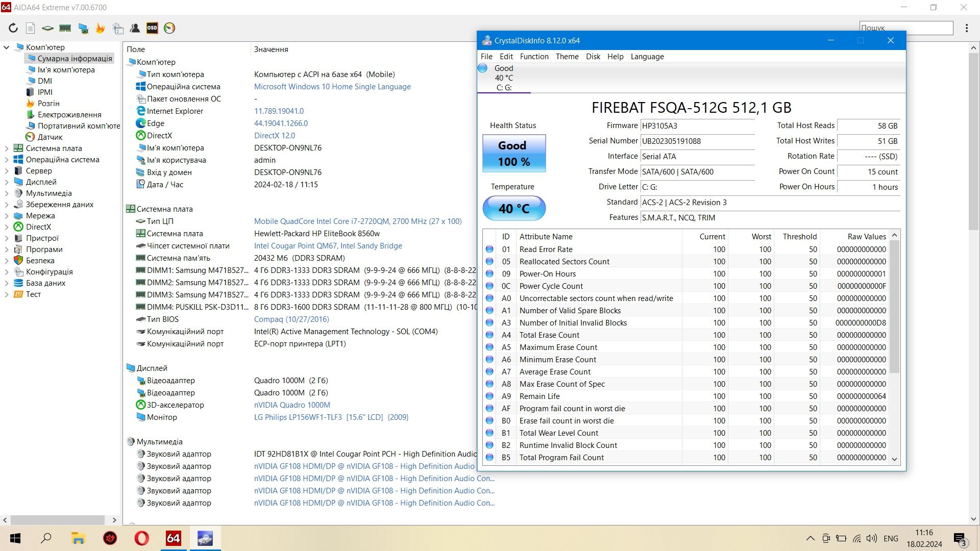Screen dimensions: 980x551
Task: Expand the Збереження даних tree node
Action: pos(7,204)
